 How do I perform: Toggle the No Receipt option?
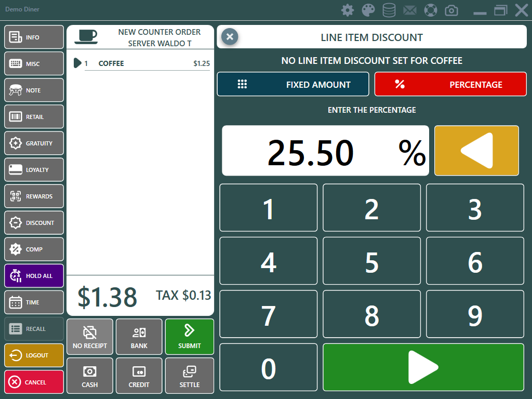tap(90, 337)
